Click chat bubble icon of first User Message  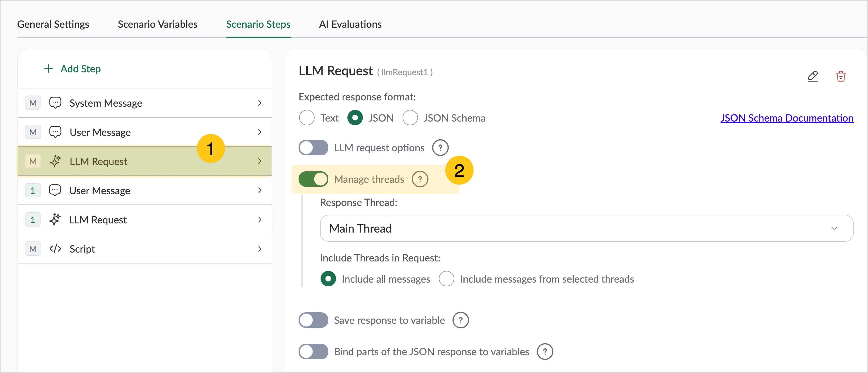pyautogui.click(x=55, y=132)
